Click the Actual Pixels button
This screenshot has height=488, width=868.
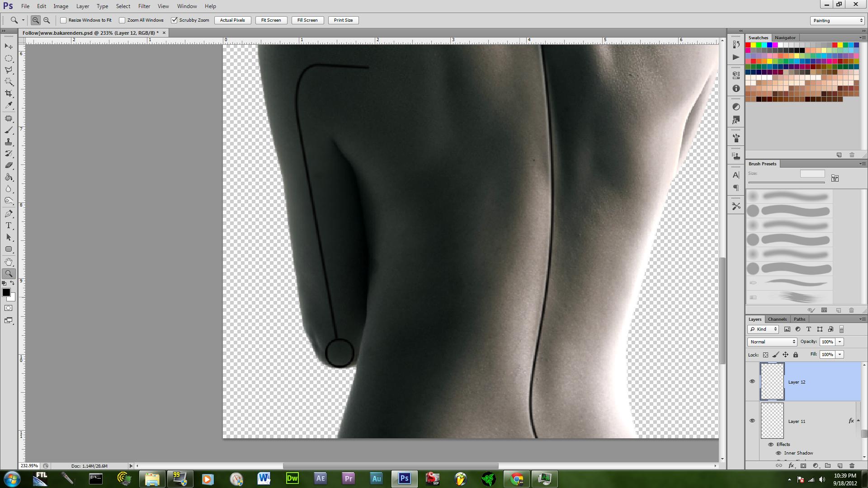coord(232,20)
